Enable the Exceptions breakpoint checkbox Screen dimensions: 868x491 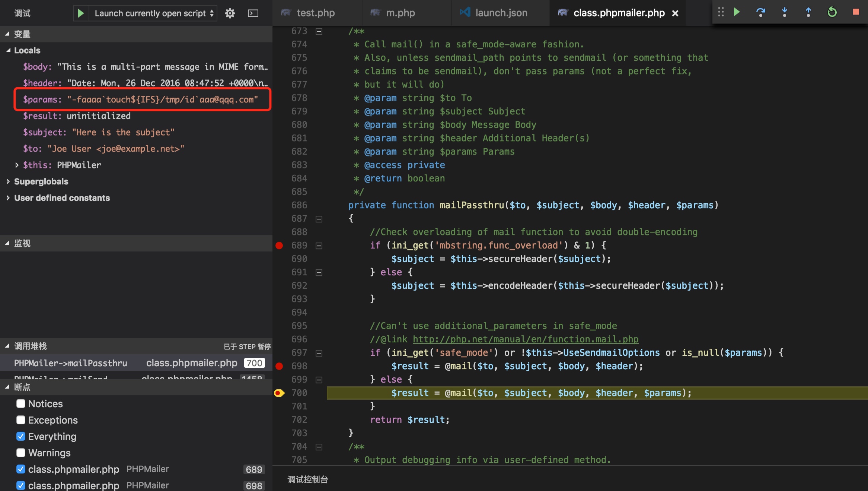pyautogui.click(x=21, y=420)
